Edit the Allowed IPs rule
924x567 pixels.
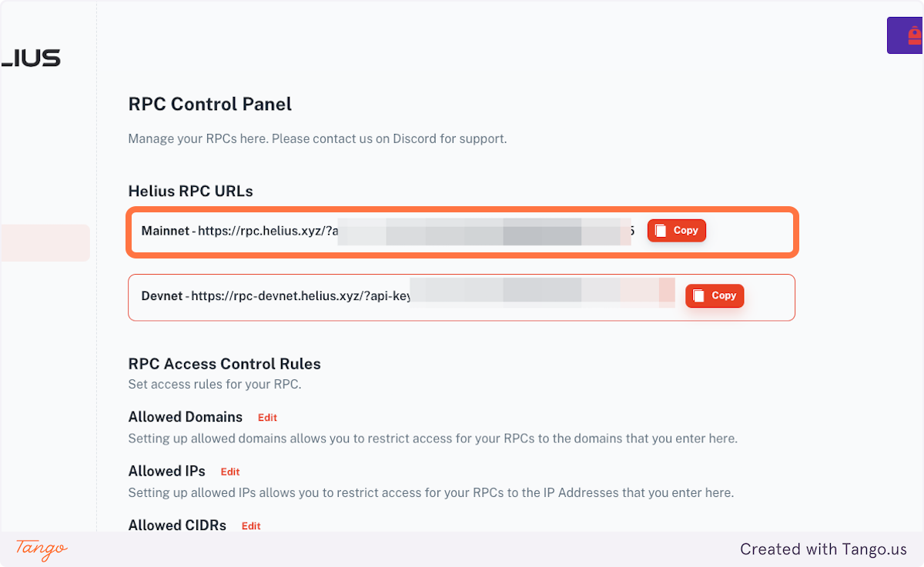229,471
